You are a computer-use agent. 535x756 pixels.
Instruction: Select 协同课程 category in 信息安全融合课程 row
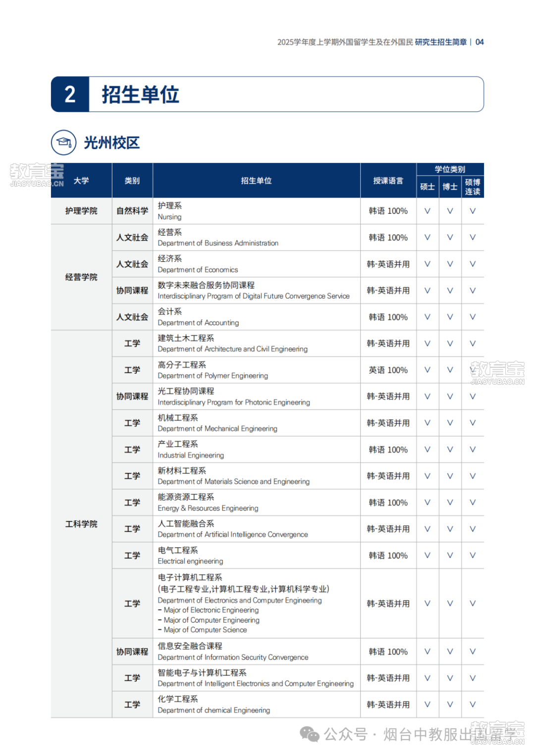click(x=132, y=652)
